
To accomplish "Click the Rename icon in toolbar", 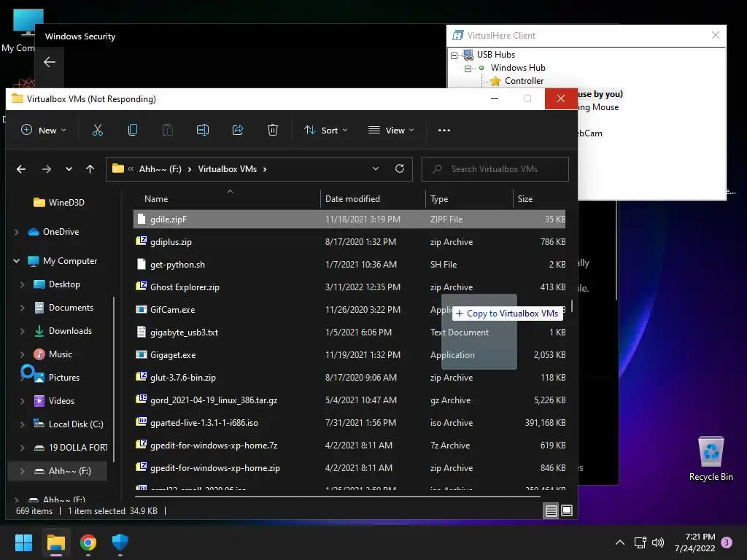I will pos(203,130).
